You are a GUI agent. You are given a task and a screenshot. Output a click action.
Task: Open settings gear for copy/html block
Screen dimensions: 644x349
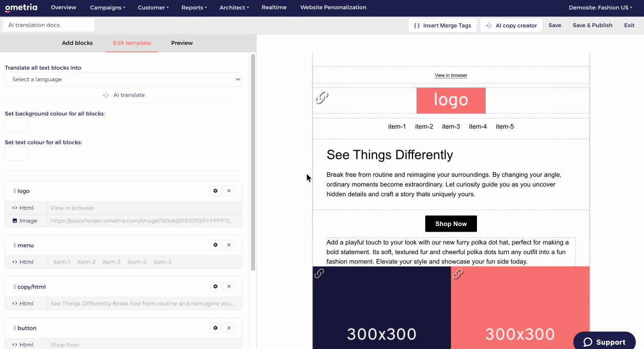216,286
